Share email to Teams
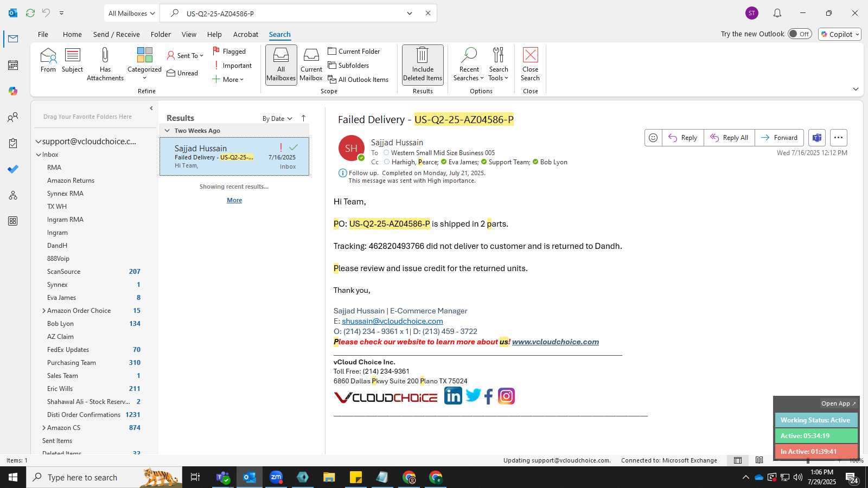 (x=817, y=138)
